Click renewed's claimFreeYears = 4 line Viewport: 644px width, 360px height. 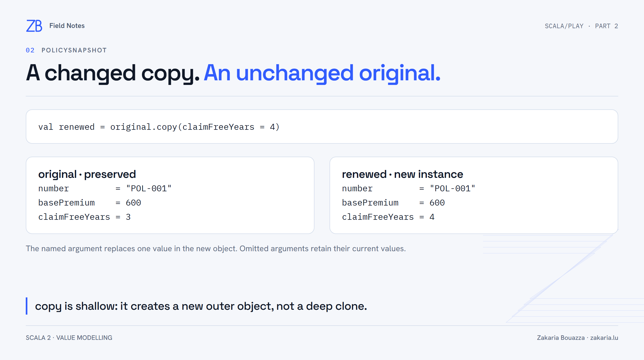[x=388, y=217]
